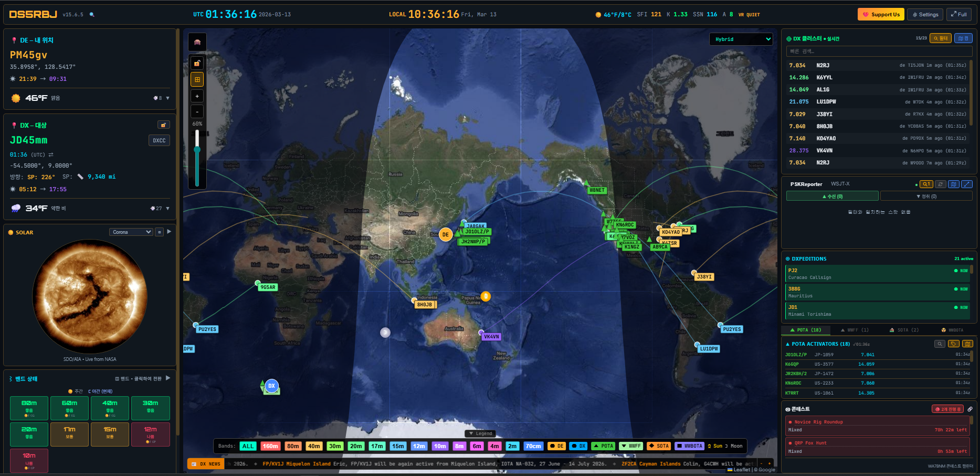
Task: Click the DX target lock icon
Action: pyautogui.click(x=163, y=125)
